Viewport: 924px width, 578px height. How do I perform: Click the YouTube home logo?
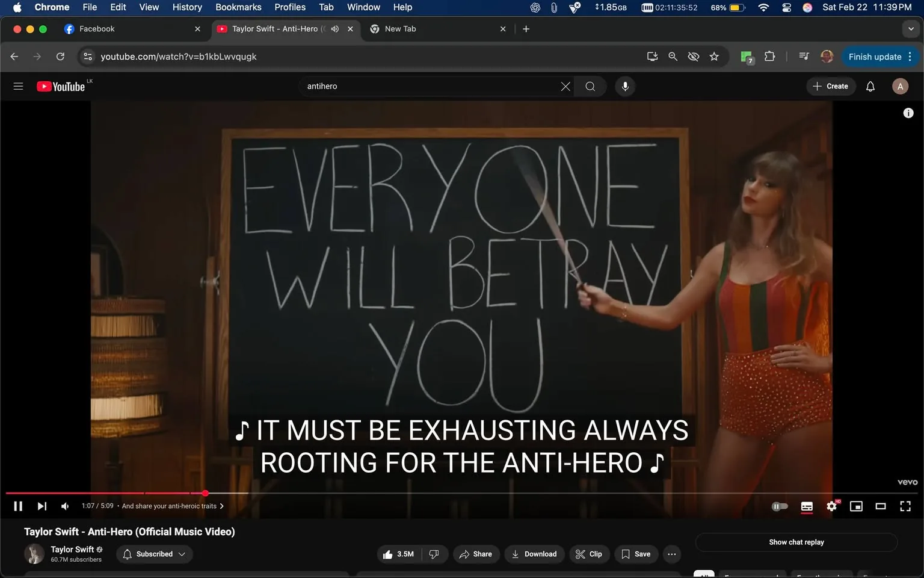[x=60, y=86]
